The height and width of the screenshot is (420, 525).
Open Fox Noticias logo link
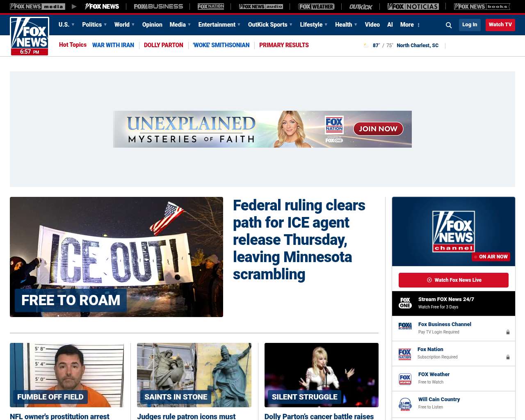pos(413,7)
